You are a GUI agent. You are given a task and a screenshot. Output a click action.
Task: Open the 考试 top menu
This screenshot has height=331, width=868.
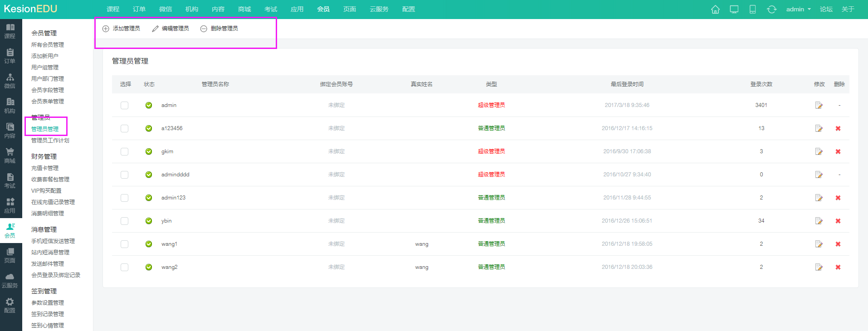[271, 10]
